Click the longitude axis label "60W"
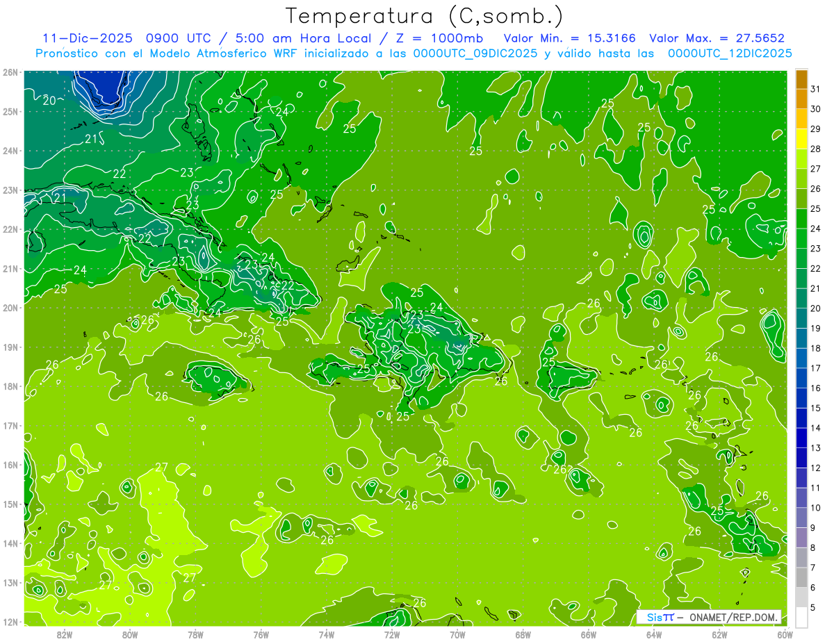Screen dimensions: 834x644 click(x=785, y=634)
